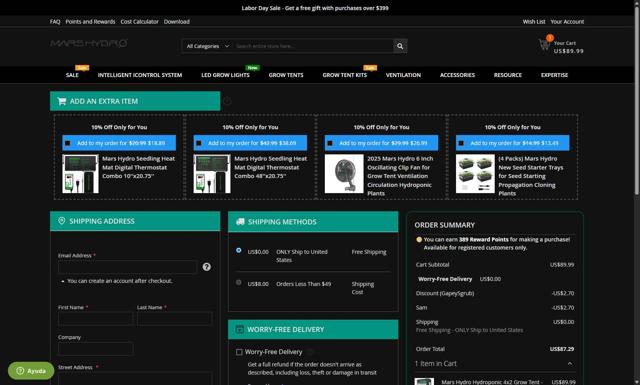The image size is (640, 385).
Task: Select the US$8.00 shipping radio option
Action: (239, 283)
